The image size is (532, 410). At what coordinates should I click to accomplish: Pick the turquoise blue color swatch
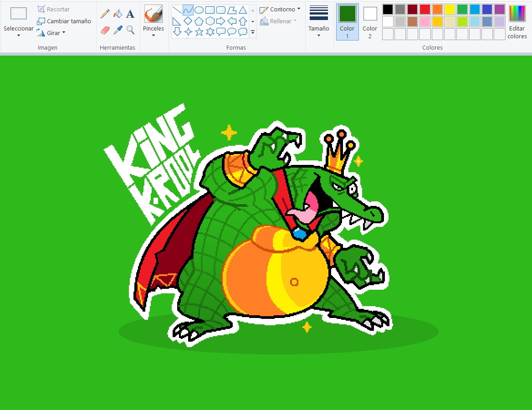coord(475,9)
